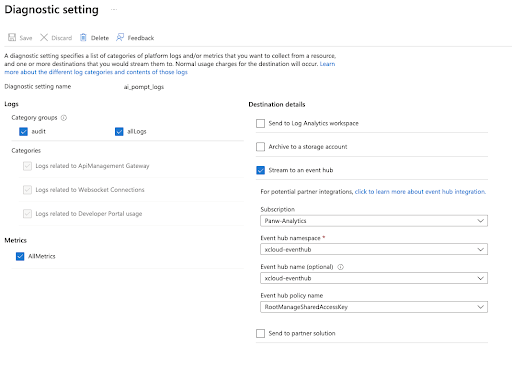Click chevron arrow of Event hub namespace dropdown

[480, 249]
